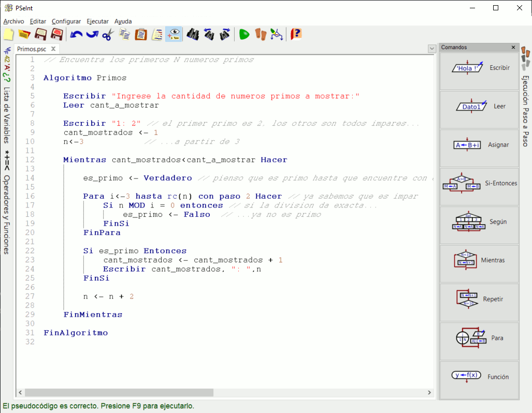
Task: Expand the Lista de Variables side panel
Action: 7,115
